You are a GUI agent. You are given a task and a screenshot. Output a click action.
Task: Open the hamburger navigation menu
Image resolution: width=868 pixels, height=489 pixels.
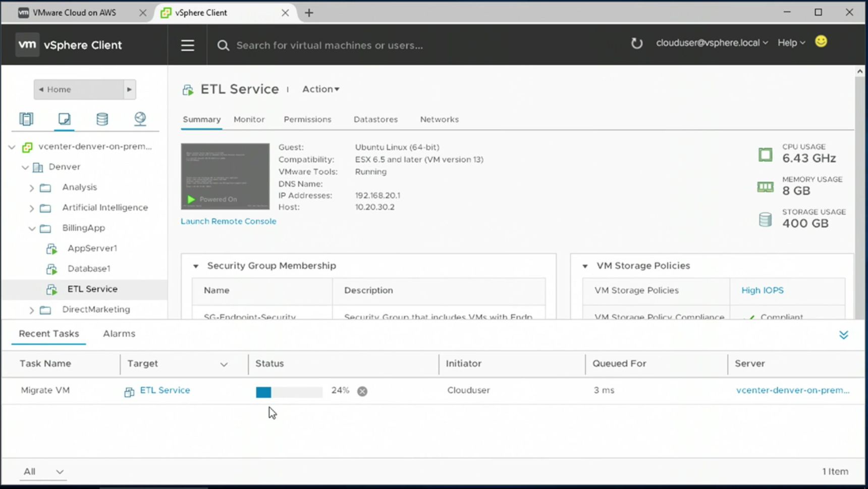coord(188,45)
